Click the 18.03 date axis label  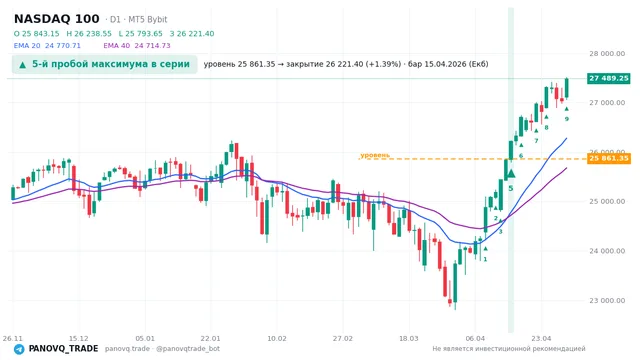[409, 338]
